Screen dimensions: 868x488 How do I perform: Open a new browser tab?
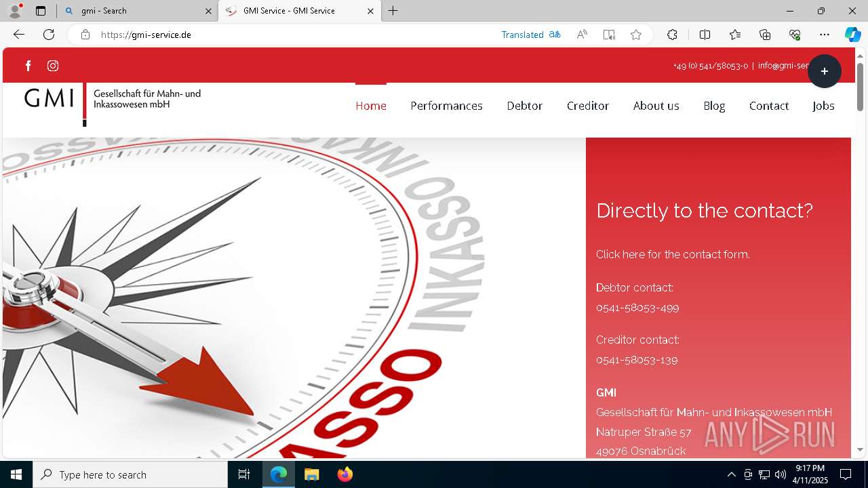tap(393, 11)
